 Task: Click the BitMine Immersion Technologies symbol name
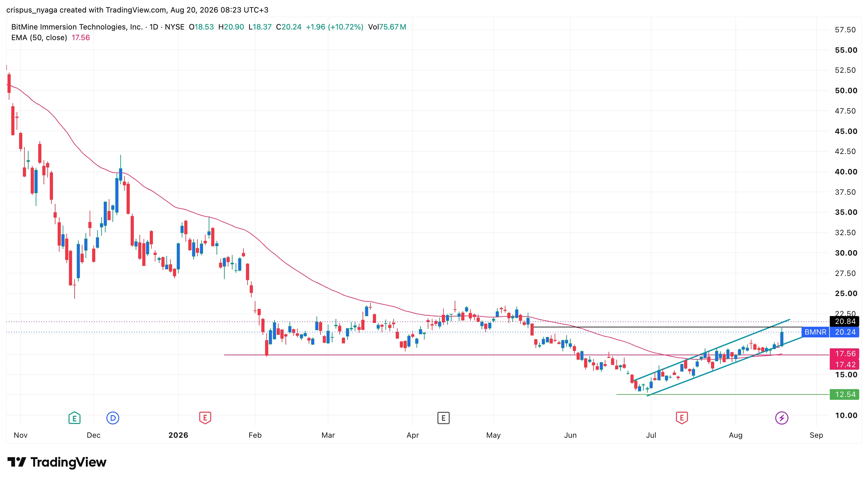click(x=77, y=27)
